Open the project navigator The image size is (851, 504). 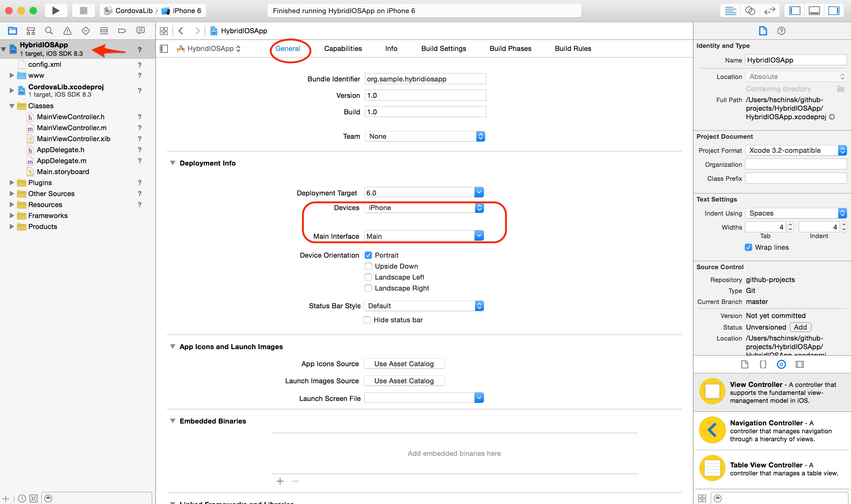point(13,31)
